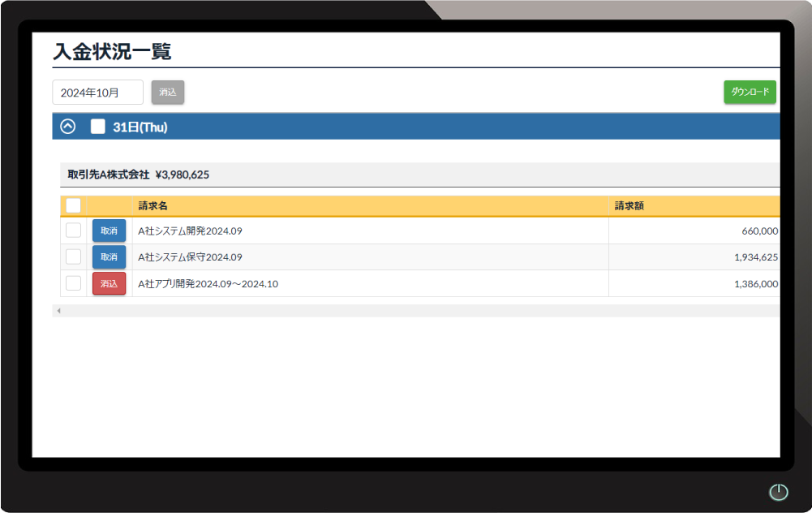Collapse the 31日(Thu) section with the chevron icon
The width and height of the screenshot is (812, 513).
click(68, 127)
